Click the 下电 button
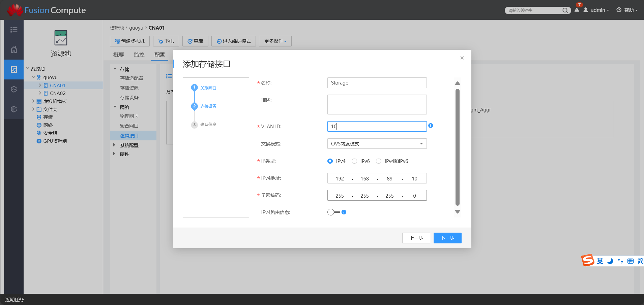This screenshot has height=305, width=644. (x=166, y=41)
